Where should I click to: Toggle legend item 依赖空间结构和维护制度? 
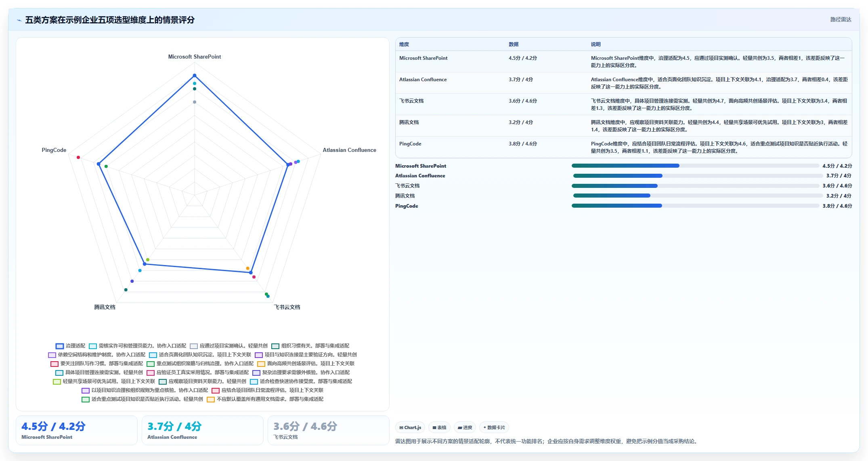tap(97, 355)
